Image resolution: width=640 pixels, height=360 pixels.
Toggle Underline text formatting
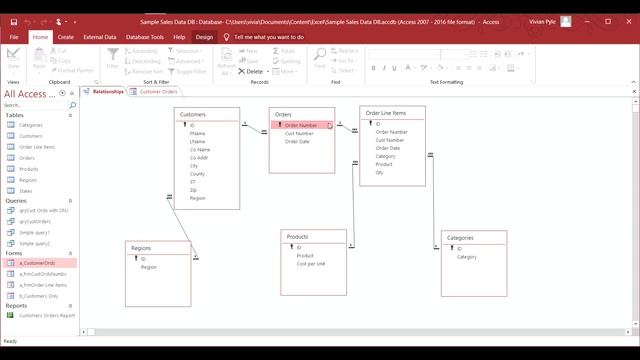tap(394, 68)
